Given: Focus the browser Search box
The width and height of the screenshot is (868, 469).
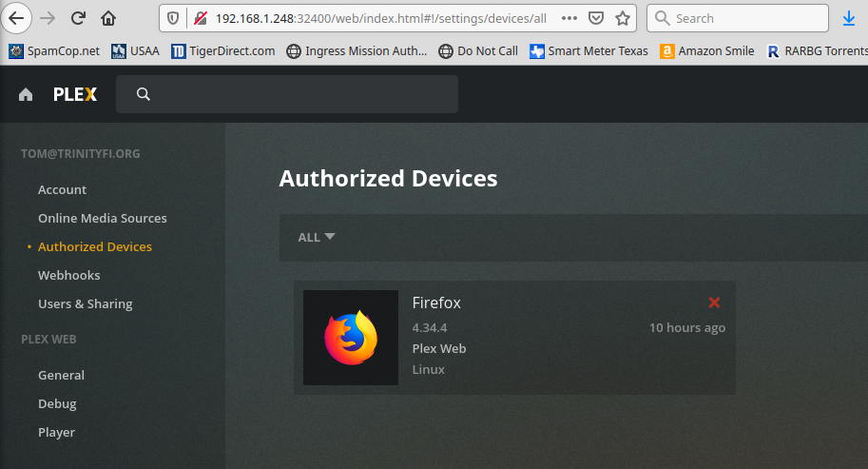Looking at the screenshot, I should (x=746, y=18).
